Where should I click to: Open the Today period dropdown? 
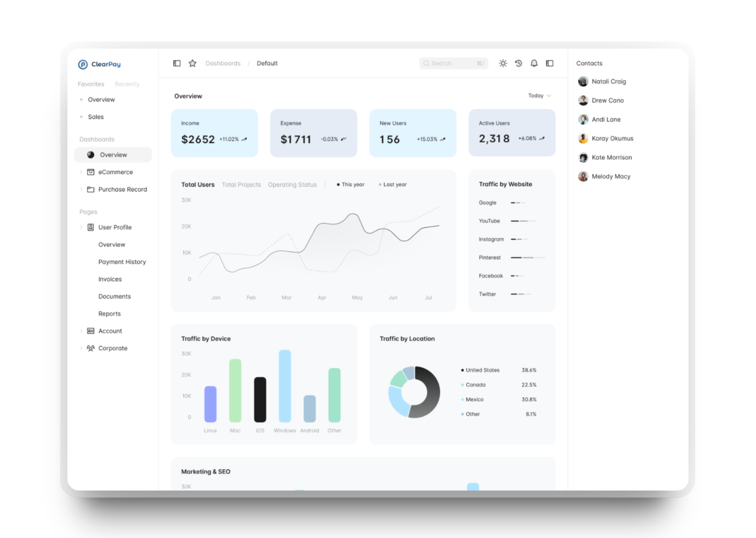point(539,96)
